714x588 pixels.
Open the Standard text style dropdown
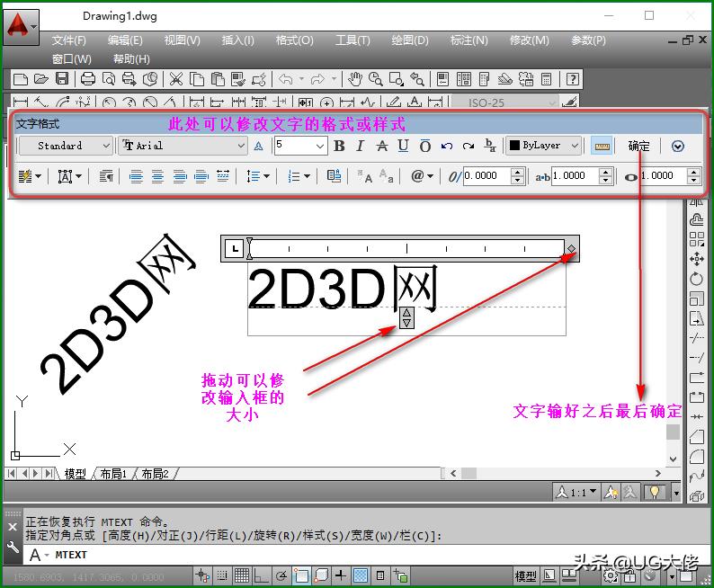[66, 146]
